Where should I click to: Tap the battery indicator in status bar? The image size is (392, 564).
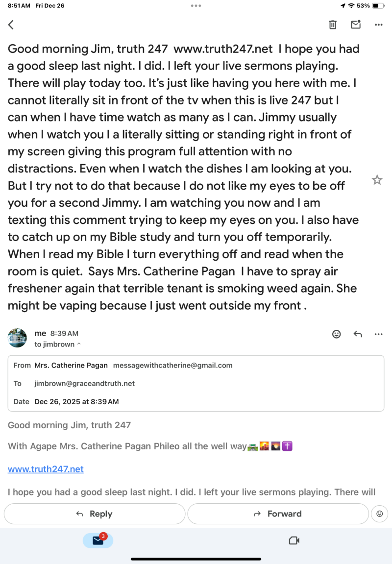[x=378, y=6]
